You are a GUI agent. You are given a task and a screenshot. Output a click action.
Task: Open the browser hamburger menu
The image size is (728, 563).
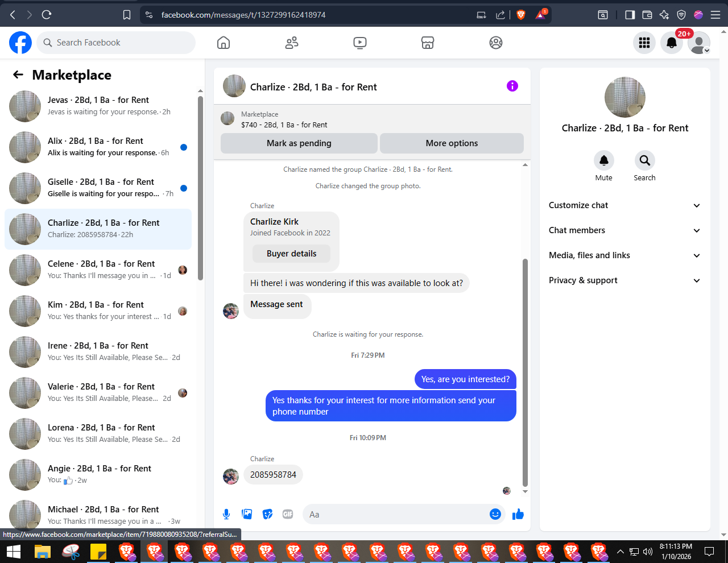[715, 15]
